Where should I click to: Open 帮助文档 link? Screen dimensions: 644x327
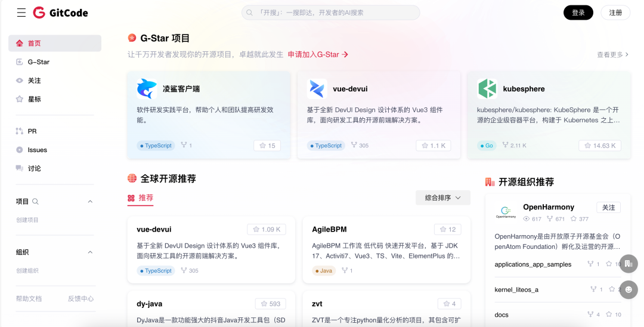29,298
